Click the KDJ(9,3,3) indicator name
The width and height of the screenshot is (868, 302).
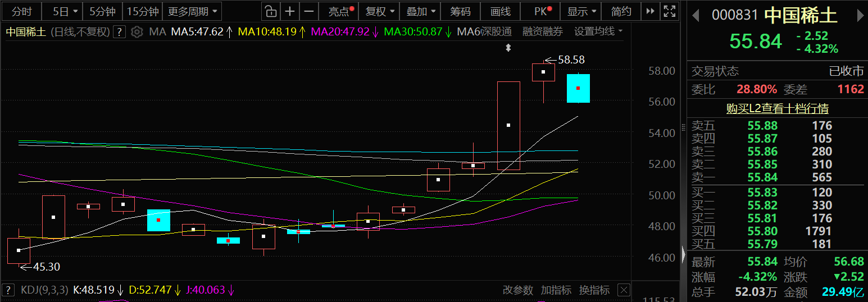pos(44,290)
